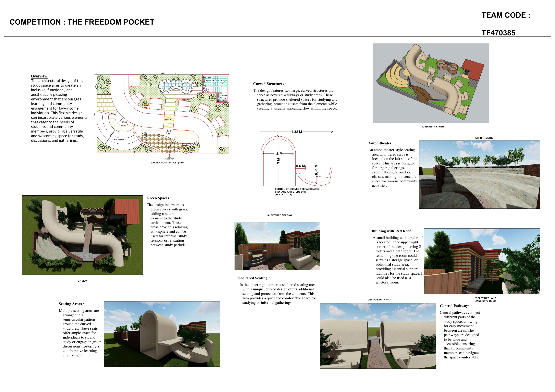Open the 3D isometric view render
This screenshot has width=555, height=392.
[x=431, y=83]
